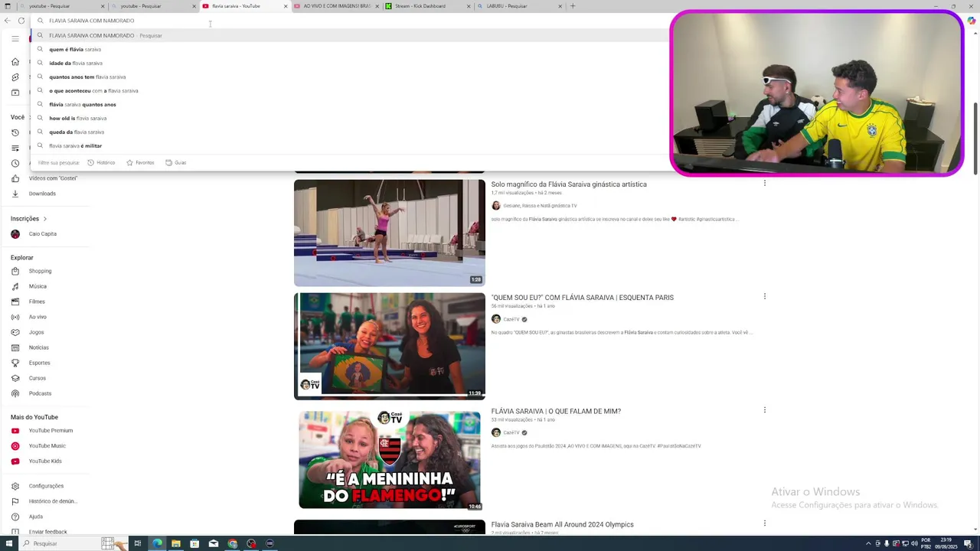This screenshot has height=551, width=980.
Task: Open QUEM SOU EU COM FLÁVIA SARAIVA title
Action: (x=582, y=298)
